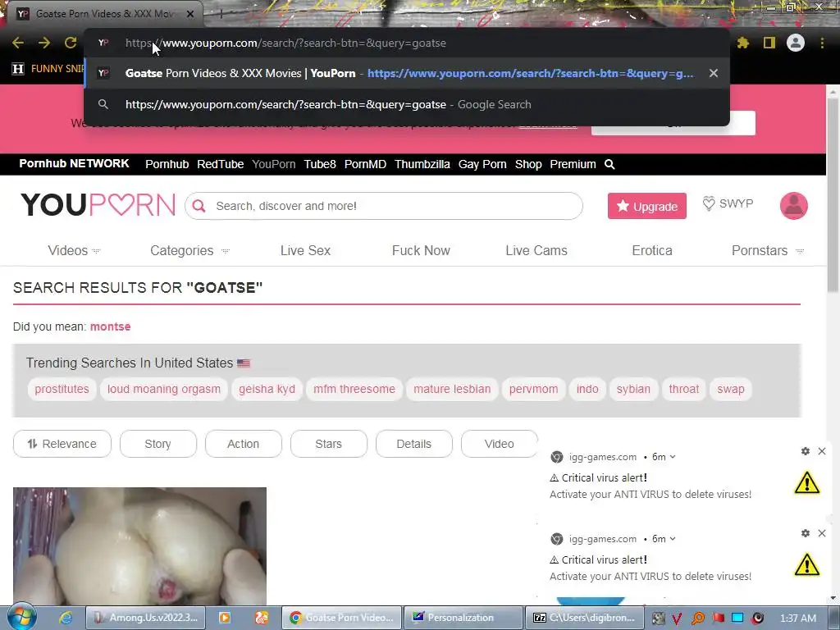Click the magnifier icon inside site search box
The width and height of the screenshot is (840, 630).
coord(199,206)
